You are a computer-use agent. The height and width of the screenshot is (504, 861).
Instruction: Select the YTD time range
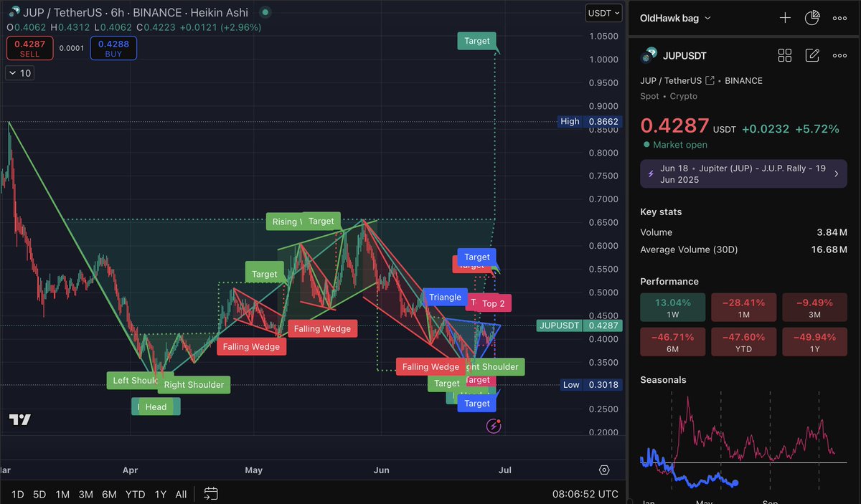[135, 494]
